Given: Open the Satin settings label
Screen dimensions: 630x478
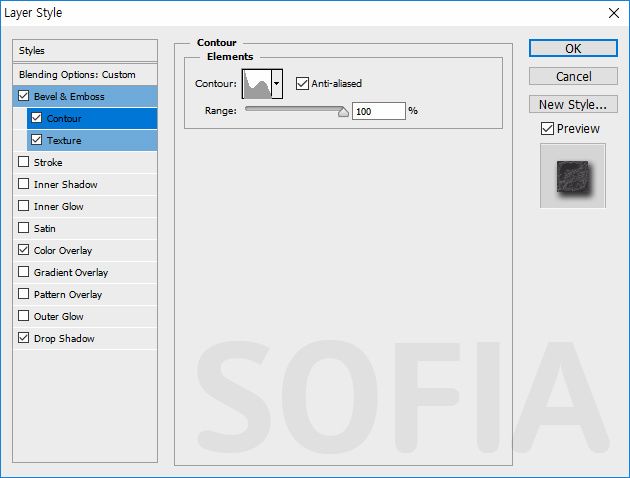Looking at the screenshot, I should (x=45, y=229).
